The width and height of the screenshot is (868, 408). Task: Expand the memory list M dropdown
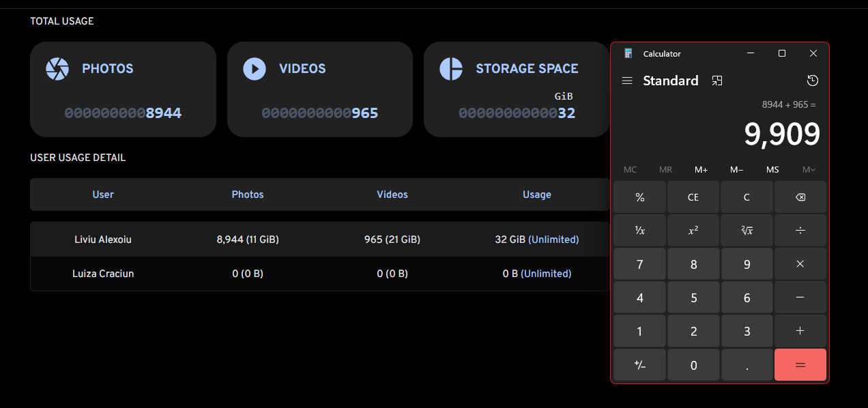coord(809,169)
